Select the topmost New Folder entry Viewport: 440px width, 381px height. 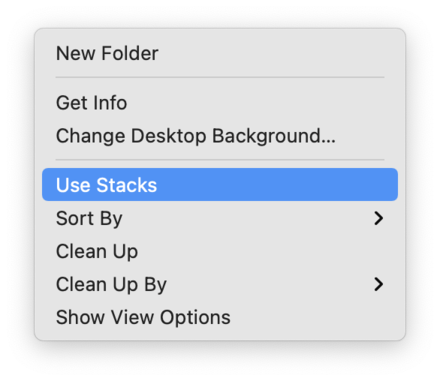pos(220,53)
